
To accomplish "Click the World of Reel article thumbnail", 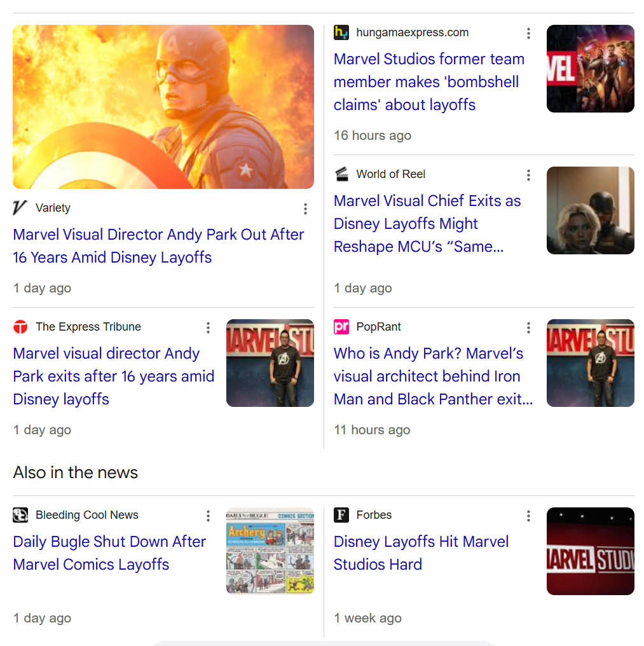I will pyautogui.click(x=591, y=210).
